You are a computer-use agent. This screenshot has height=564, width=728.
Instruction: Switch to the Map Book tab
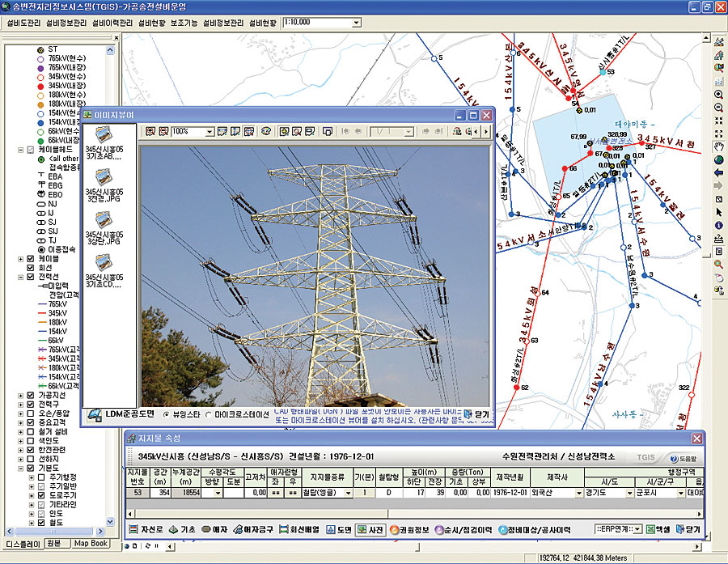90,542
